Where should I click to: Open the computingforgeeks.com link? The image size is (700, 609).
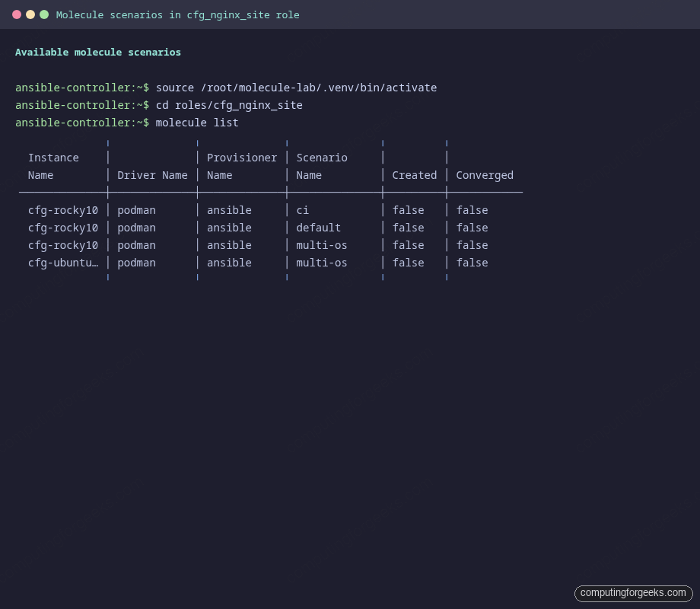pyautogui.click(x=633, y=593)
